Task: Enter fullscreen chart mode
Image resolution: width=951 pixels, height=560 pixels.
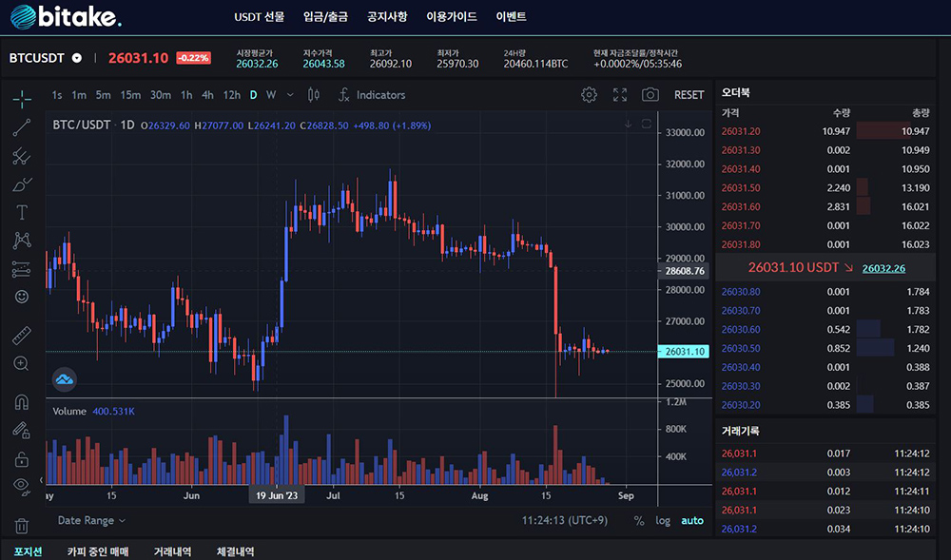Action: pyautogui.click(x=620, y=95)
